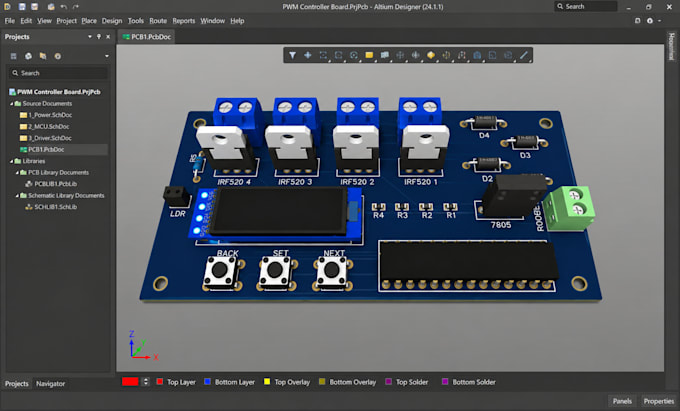The width and height of the screenshot is (680, 411).
Task: Select the diagonal line drawing tool
Action: pos(524,55)
